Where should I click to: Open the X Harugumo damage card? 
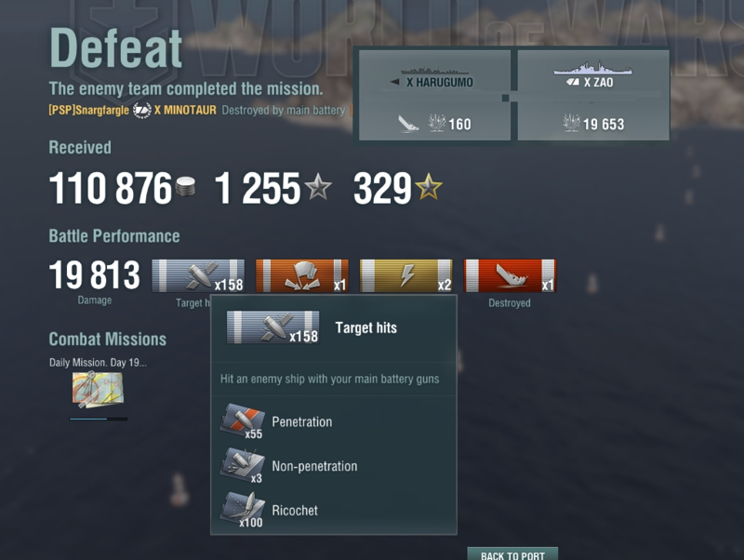pos(434,96)
